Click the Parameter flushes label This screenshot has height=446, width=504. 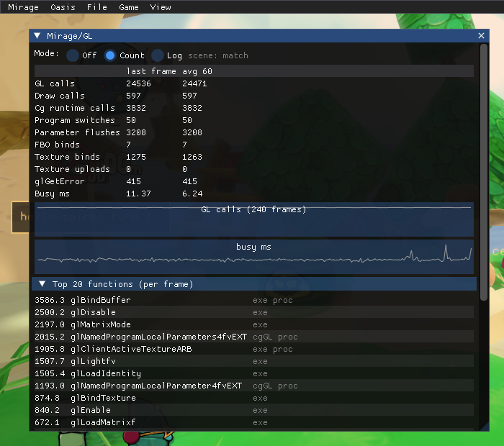coord(77,132)
